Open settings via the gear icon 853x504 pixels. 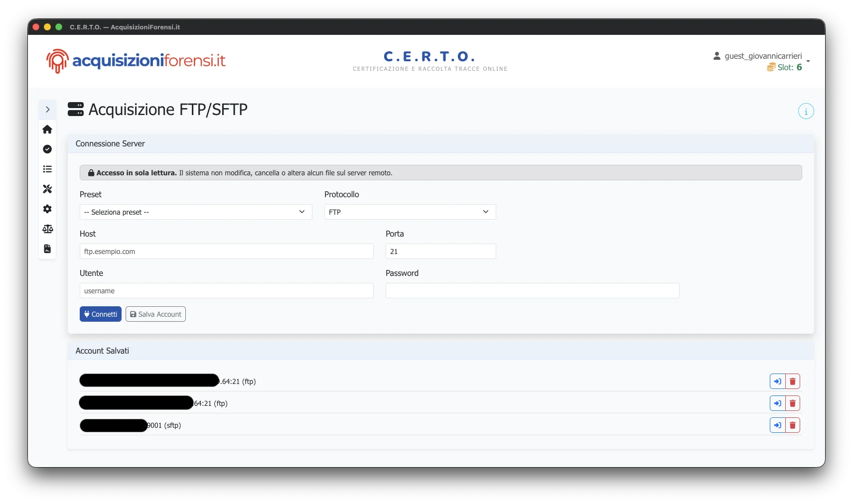(x=47, y=209)
